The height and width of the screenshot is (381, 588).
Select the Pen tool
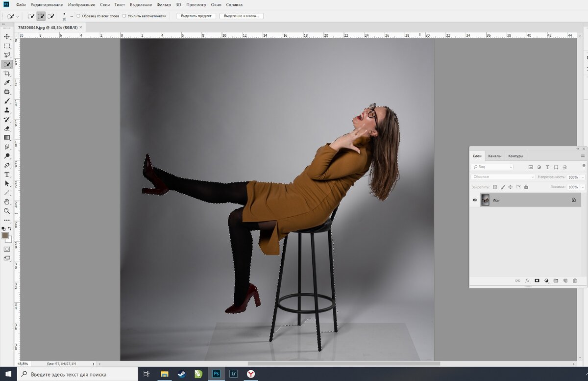point(7,165)
